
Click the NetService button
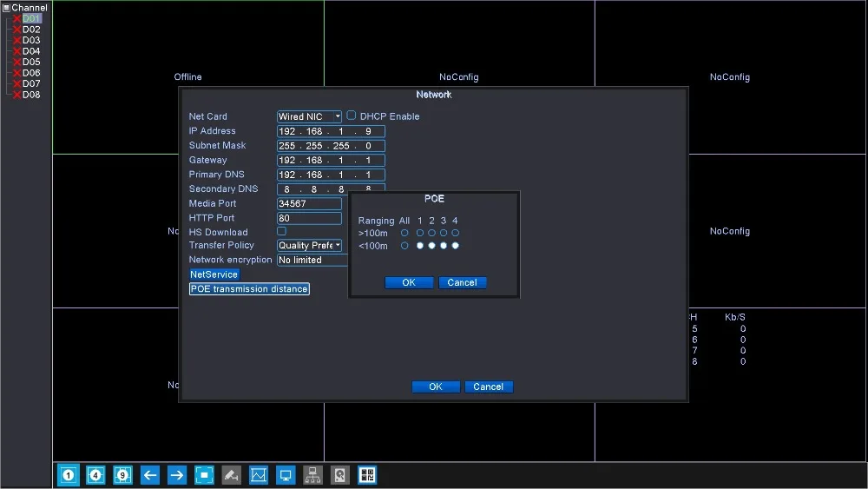(214, 274)
